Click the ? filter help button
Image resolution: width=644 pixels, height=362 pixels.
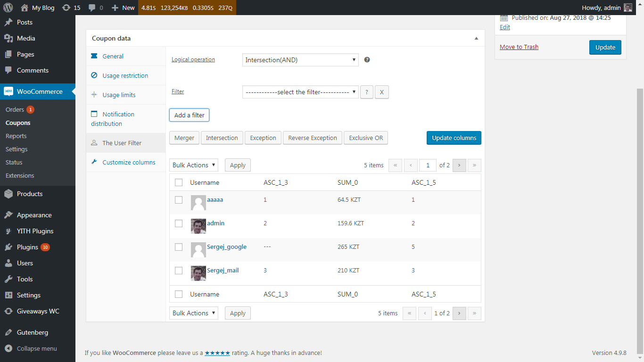click(x=367, y=92)
